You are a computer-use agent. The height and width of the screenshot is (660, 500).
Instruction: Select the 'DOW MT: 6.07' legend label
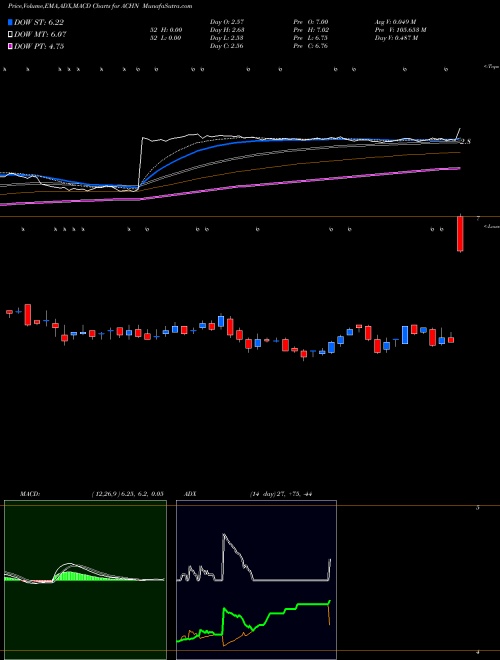[x=40, y=35]
